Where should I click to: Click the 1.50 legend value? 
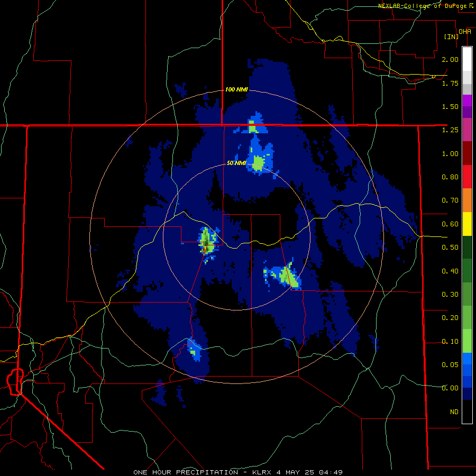450,106
